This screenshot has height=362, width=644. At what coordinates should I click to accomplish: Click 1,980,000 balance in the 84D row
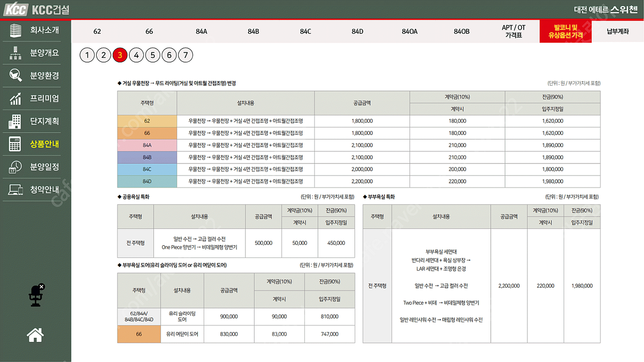[552, 182]
